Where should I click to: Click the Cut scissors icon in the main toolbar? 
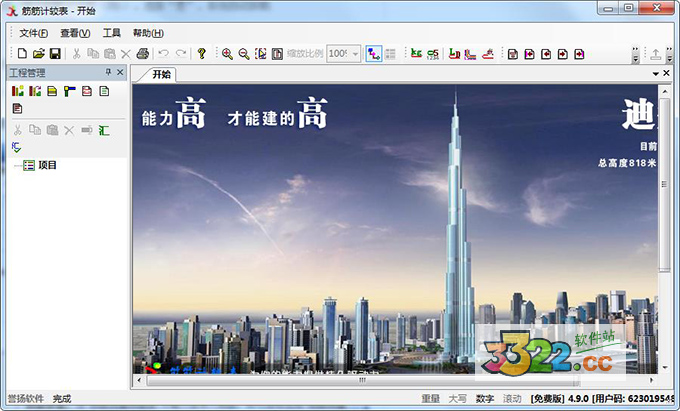(76, 53)
